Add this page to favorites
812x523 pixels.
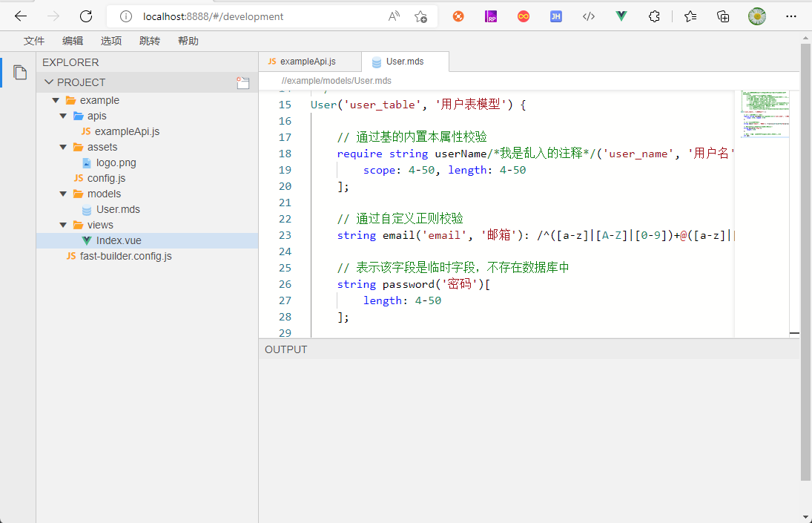[x=420, y=16]
